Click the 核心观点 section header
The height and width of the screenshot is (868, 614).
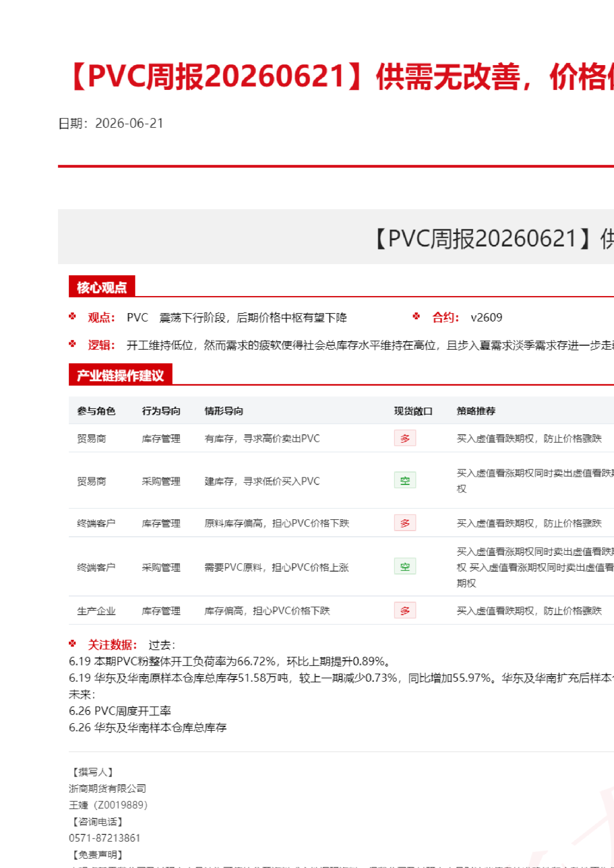click(102, 287)
